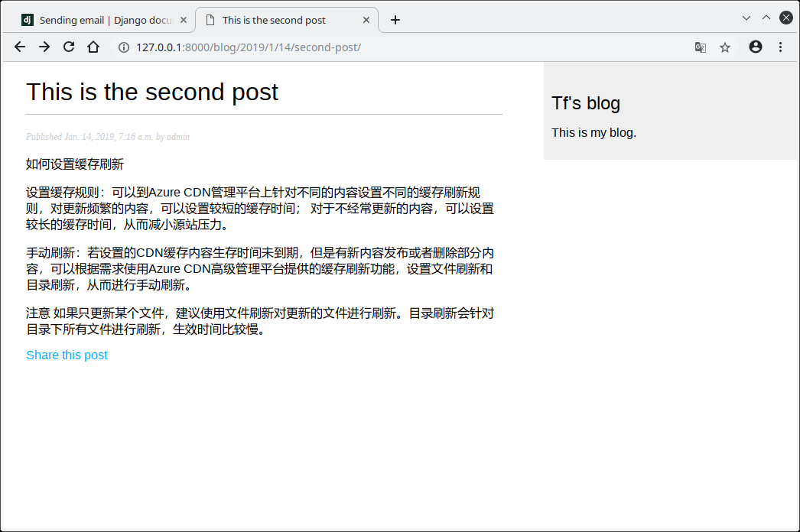Click the window's up-chevron button in title bar
This screenshot has width=800, height=532.
click(766, 18)
